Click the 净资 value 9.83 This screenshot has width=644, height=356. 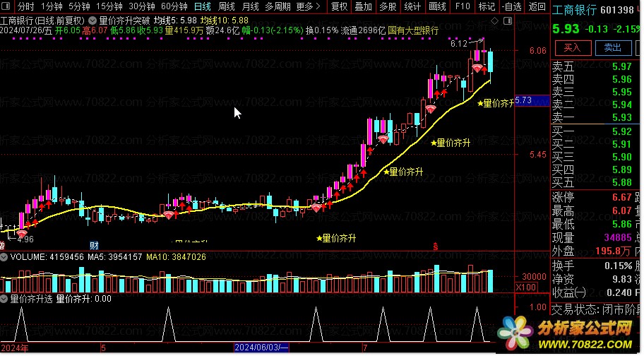[x=622, y=279]
